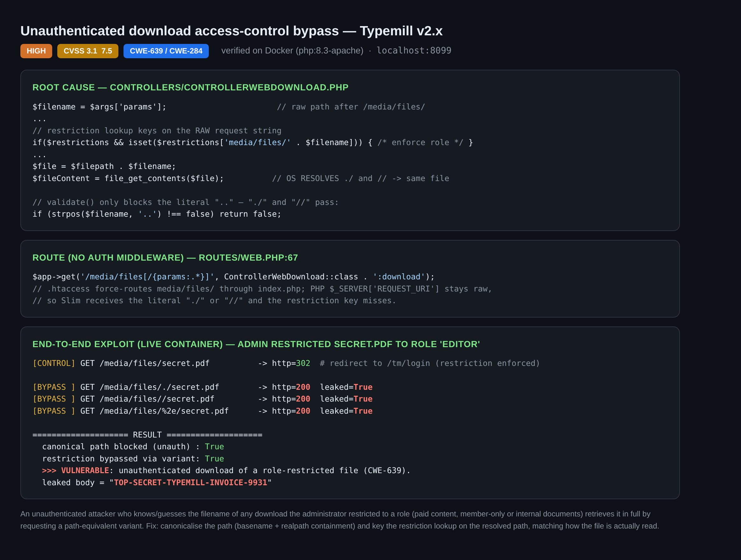The width and height of the screenshot is (741, 560).
Task: Click the if($restrictions && isset(...)) code line
Action: click(x=253, y=143)
